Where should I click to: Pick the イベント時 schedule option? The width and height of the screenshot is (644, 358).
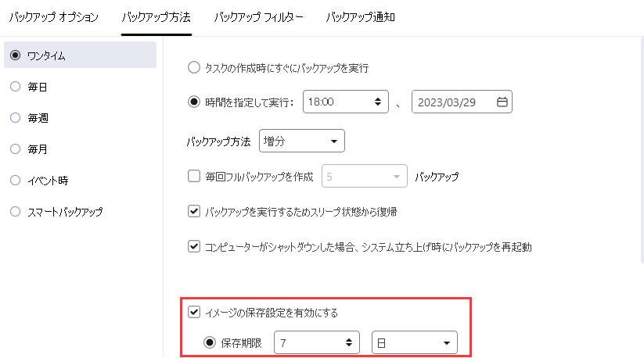pyautogui.click(x=15, y=180)
